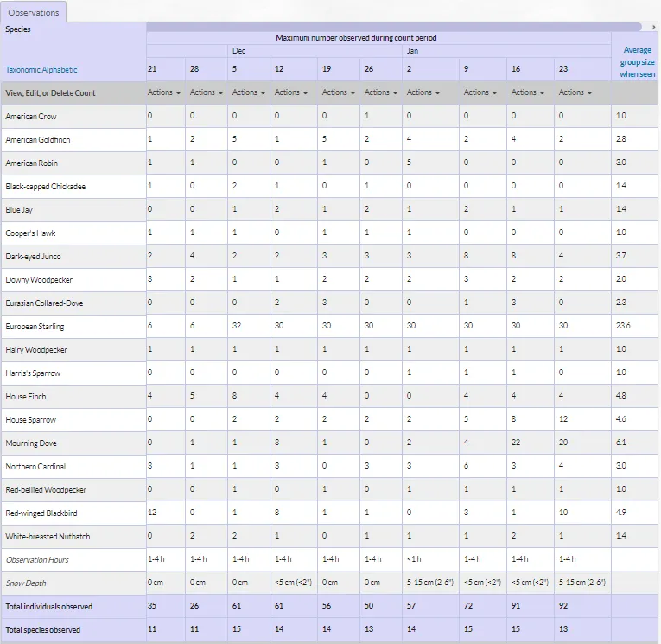Click the scroll-right arrow at table top
Viewport: 661px width, 644px height.
(653, 27)
